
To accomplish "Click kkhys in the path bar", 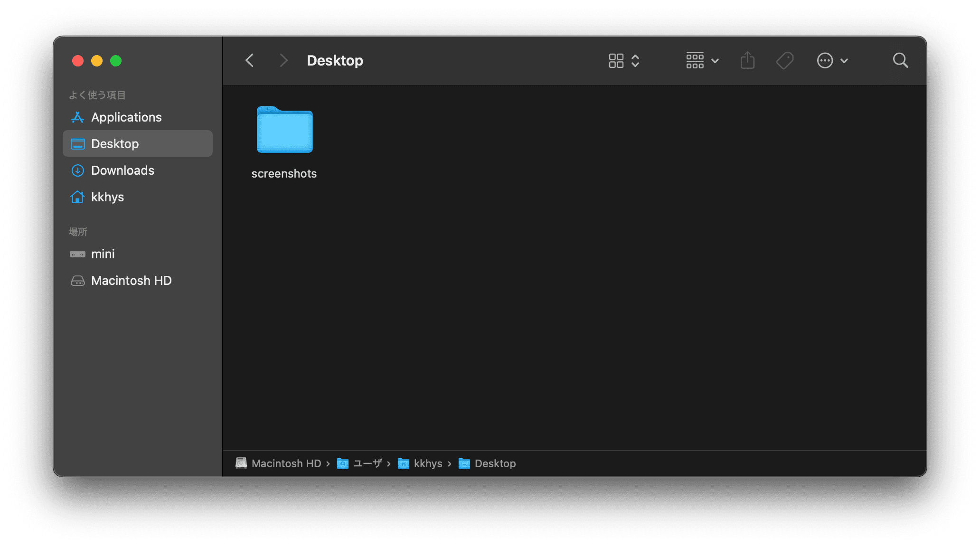I will point(427,463).
